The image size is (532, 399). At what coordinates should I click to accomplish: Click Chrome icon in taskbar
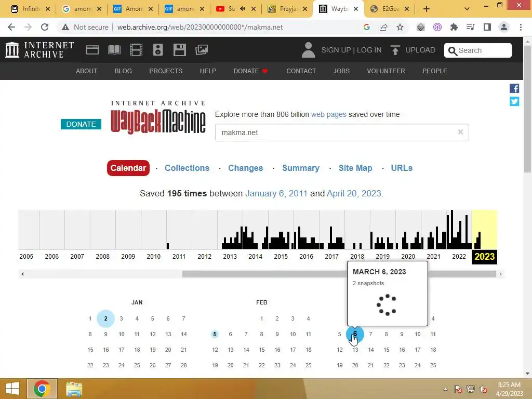click(42, 389)
